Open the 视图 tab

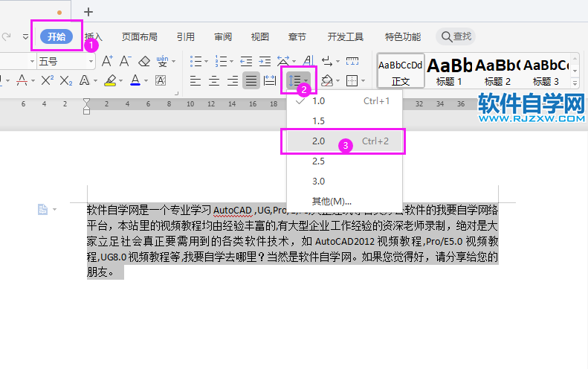(x=260, y=36)
